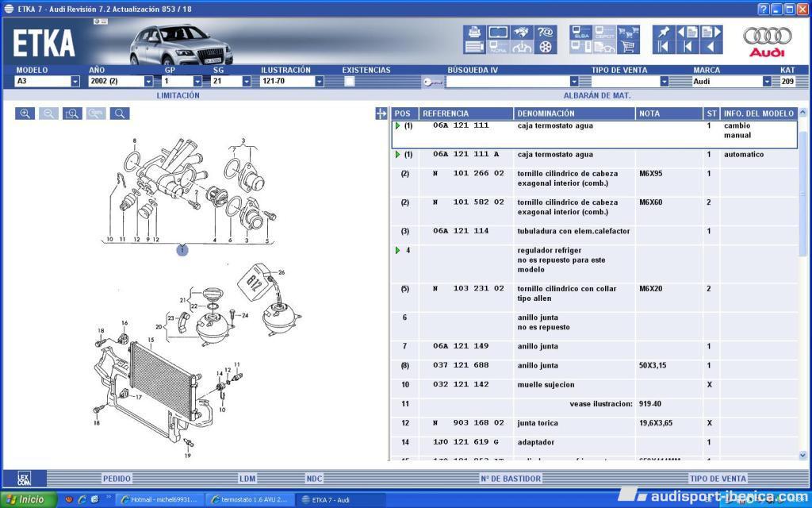The width and height of the screenshot is (812, 508).
Task: Go to next page document icon
Action: click(x=711, y=32)
